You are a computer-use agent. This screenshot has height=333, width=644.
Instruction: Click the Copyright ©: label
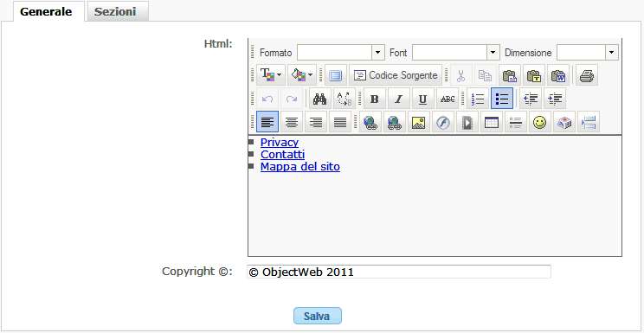[x=197, y=272]
